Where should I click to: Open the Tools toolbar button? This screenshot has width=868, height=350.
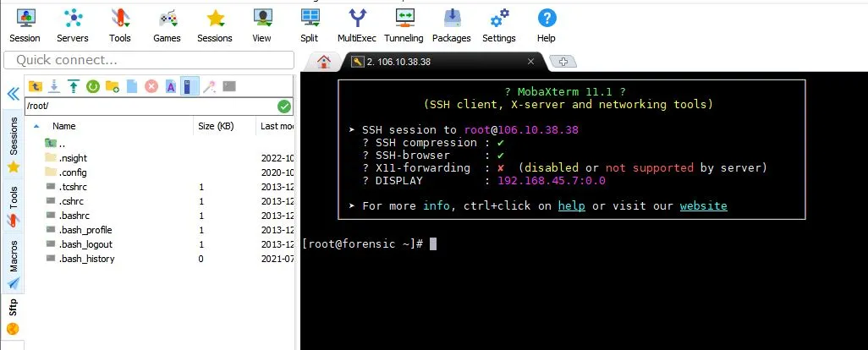(x=119, y=26)
